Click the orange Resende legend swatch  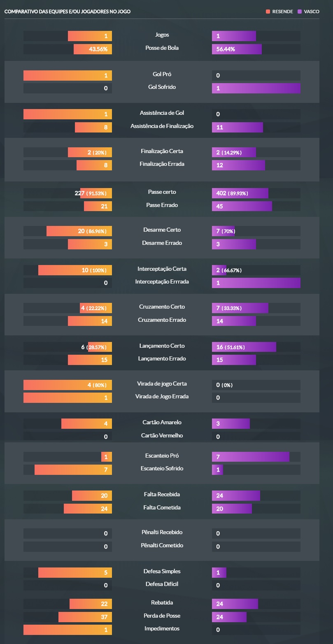[x=268, y=12]
